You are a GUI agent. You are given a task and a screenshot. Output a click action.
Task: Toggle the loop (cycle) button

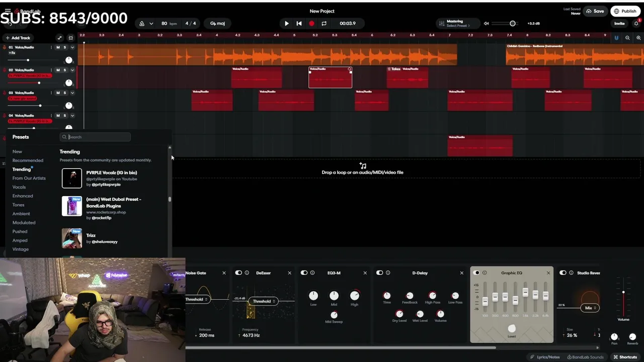[324, 23]
